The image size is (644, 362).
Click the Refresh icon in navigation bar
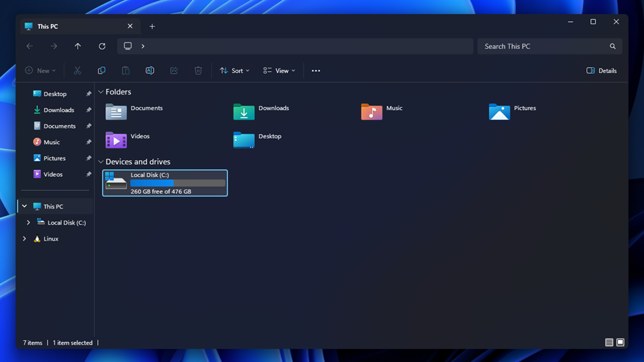click(102, 46)
